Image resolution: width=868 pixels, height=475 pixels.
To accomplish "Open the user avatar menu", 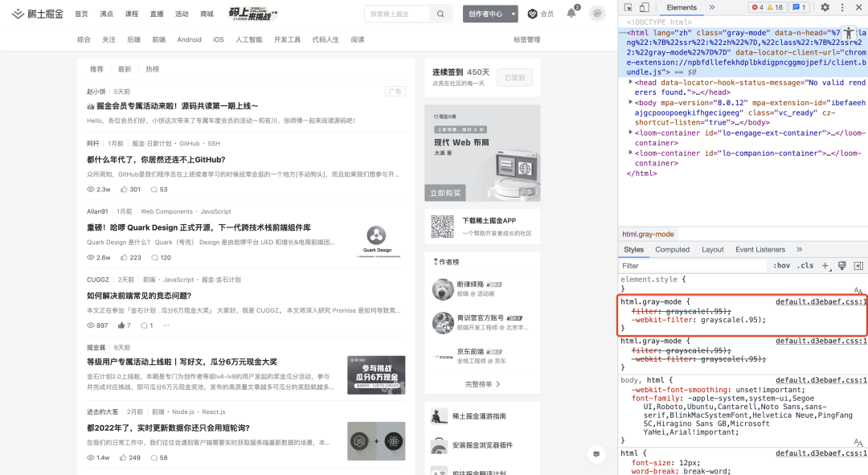I will pos(597,14).
